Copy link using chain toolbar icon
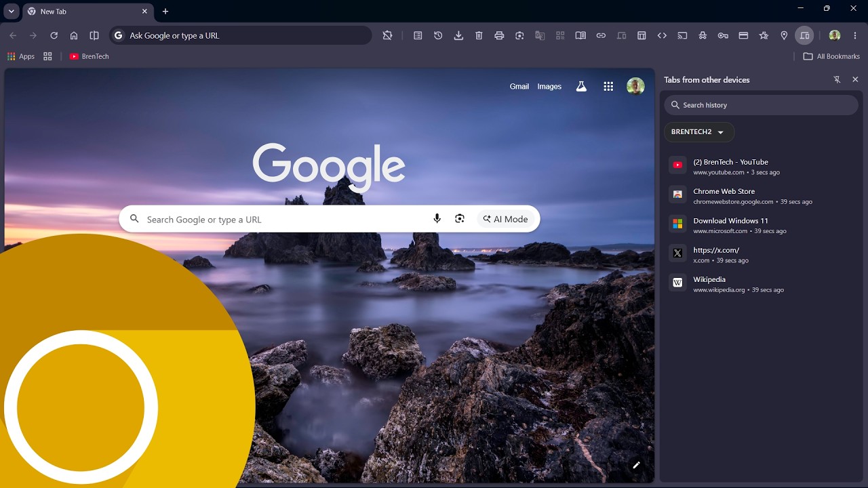The height and width of the screenshot is (488, 868). click(601, 35)
